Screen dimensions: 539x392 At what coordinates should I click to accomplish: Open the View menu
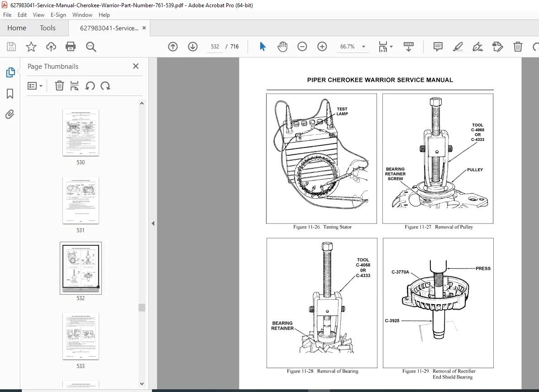(38, 15)
